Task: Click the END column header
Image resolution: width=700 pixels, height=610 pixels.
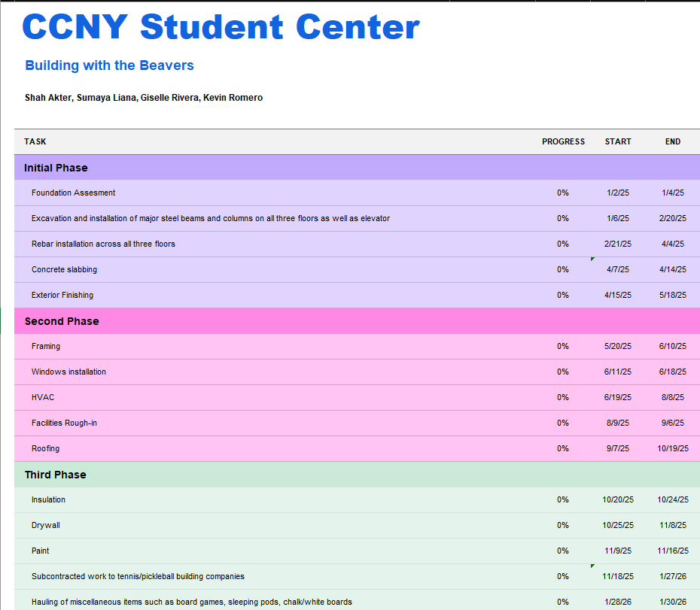Action: [x=673, y=141]
